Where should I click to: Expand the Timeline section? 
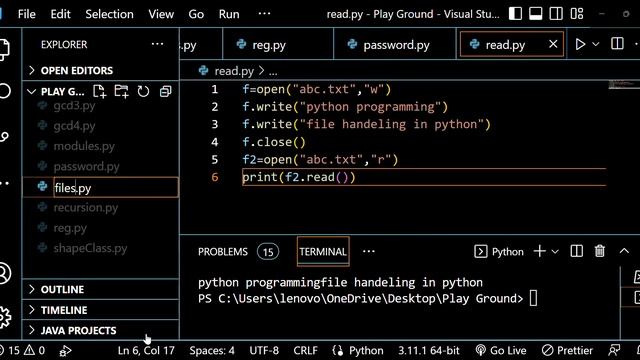point(101,310)
